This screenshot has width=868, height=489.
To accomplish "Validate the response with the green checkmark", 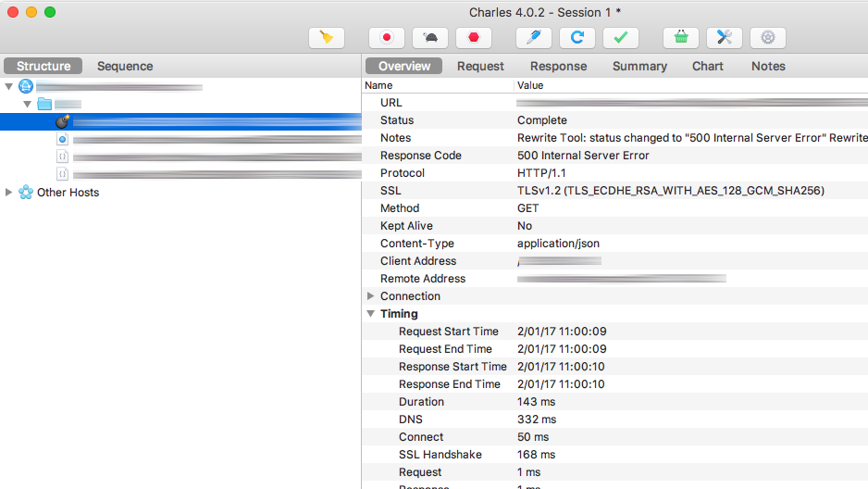I will (621, 38).
